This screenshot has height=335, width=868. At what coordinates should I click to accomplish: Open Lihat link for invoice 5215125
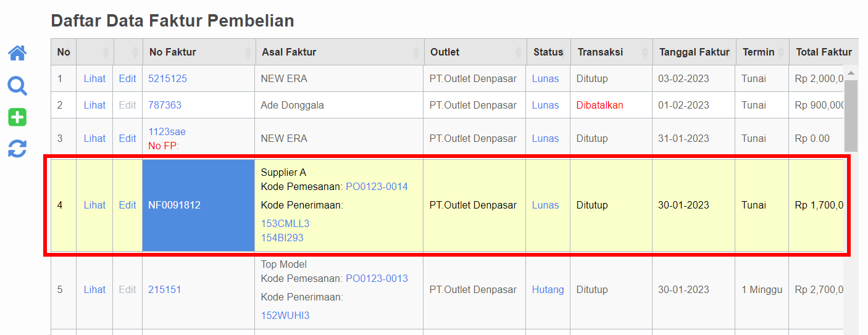pyautogui.click(x=94, y=79)
